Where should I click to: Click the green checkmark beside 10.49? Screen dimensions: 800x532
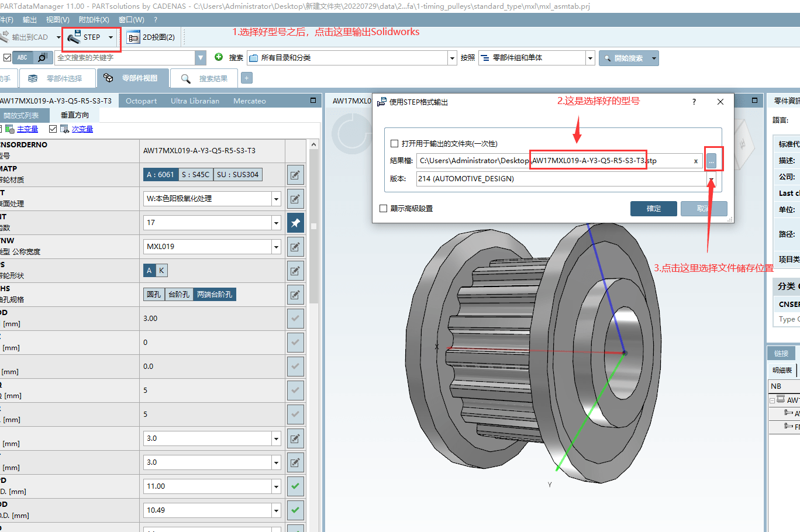pos(295,510)
